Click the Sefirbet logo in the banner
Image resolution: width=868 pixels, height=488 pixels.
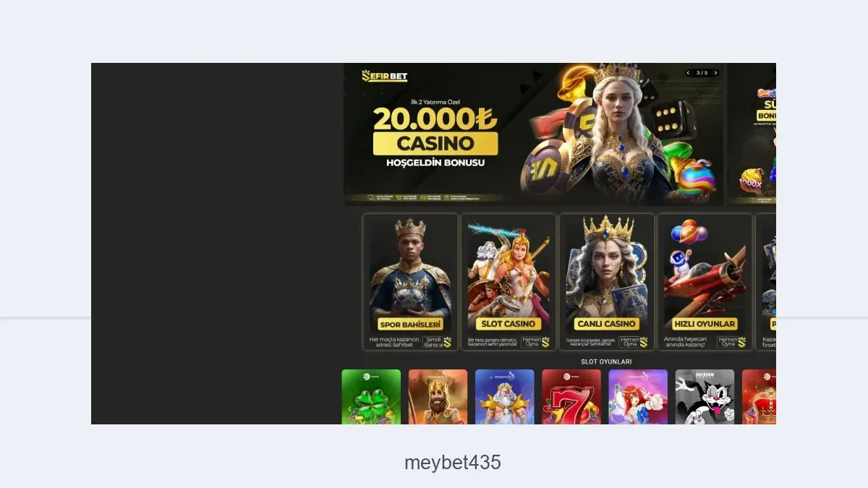point(384,76)
